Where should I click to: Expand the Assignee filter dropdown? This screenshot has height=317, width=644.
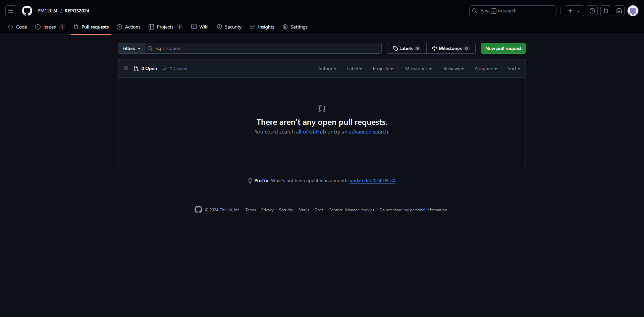click(x=485, y=68)
